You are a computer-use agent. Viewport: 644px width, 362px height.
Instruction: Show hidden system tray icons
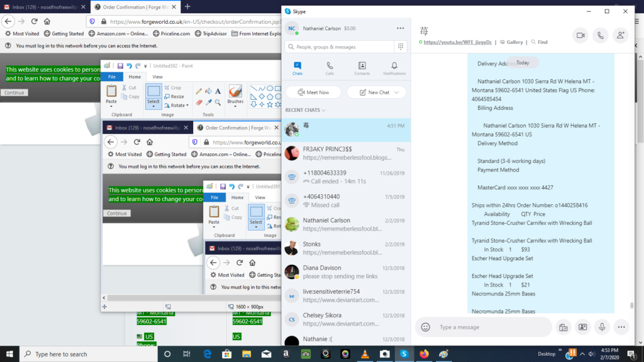(582, 354)
